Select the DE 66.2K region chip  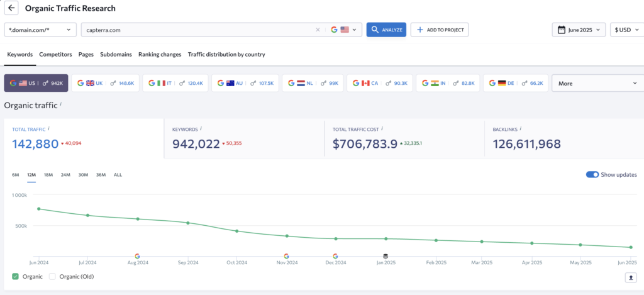516,83
